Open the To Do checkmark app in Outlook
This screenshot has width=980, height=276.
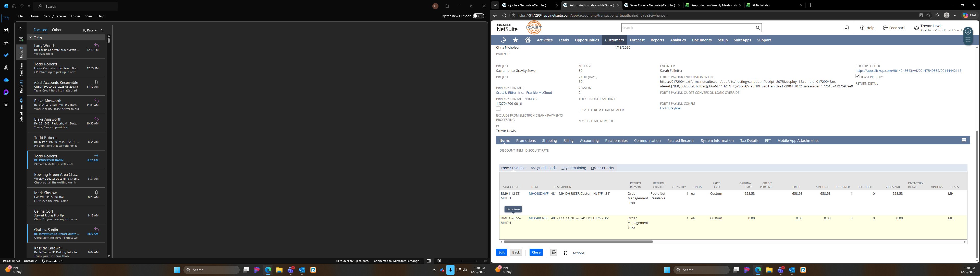point(6,55)
